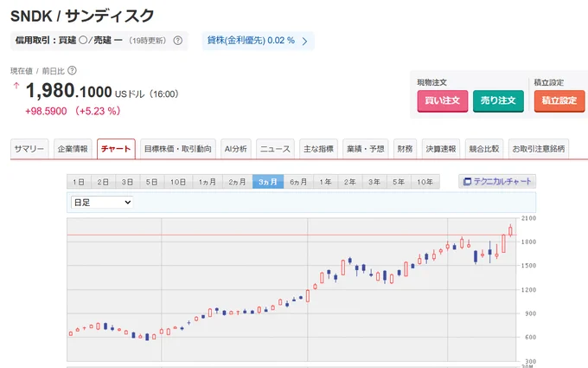Open the 決算速報 tab
Image resolution: width=588 pixels, height=368 pixels.
coord(441,149)
